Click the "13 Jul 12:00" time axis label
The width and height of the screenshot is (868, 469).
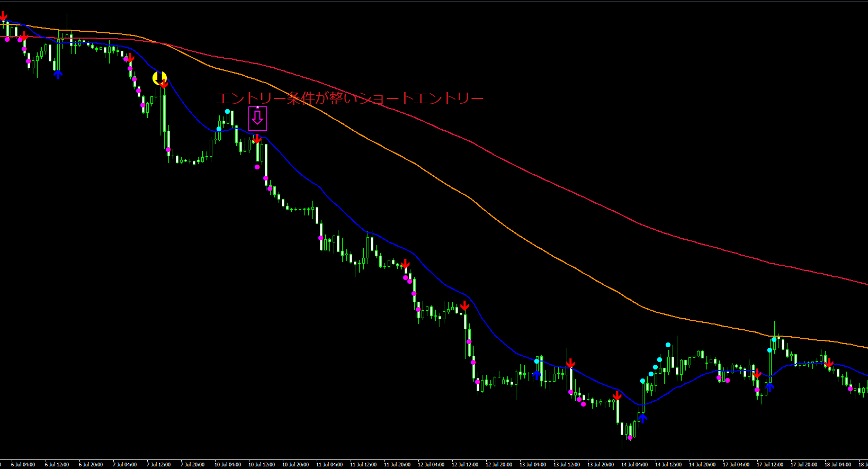[567, 465]
